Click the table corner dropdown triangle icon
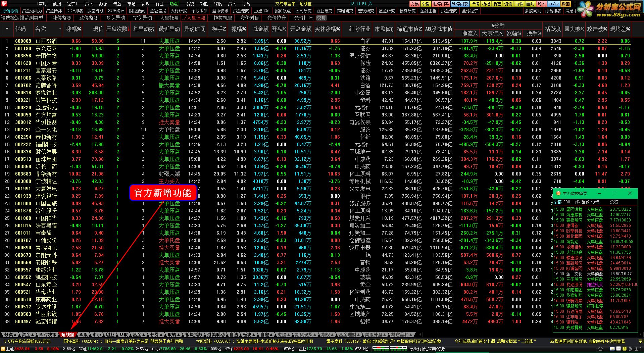The height and width of the screenshot is (353, 644). pos(7,29)
